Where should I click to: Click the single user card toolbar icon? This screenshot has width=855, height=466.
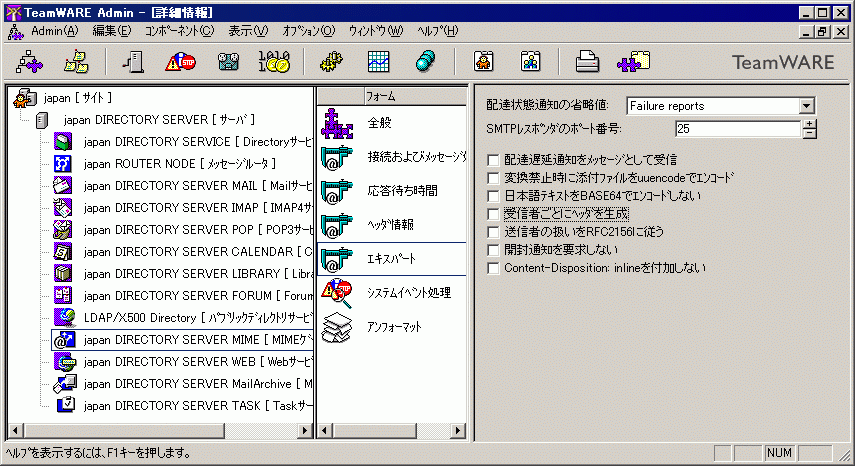[x=484, y=62]
